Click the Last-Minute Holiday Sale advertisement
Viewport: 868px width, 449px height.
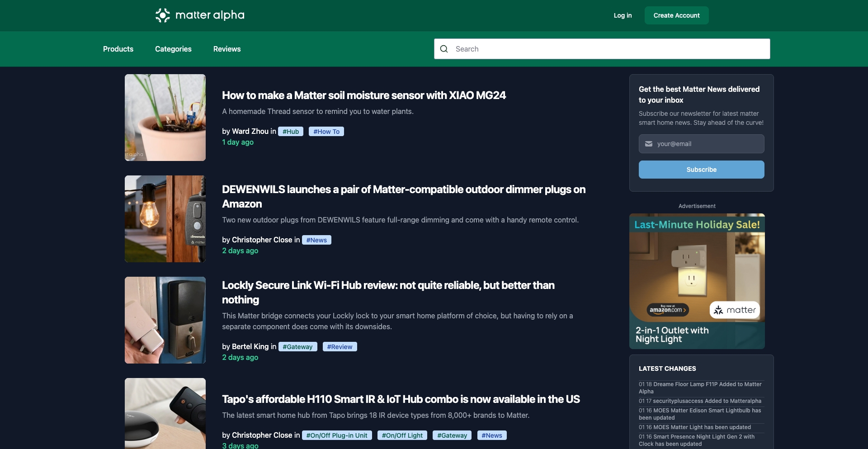click(697, 280)
